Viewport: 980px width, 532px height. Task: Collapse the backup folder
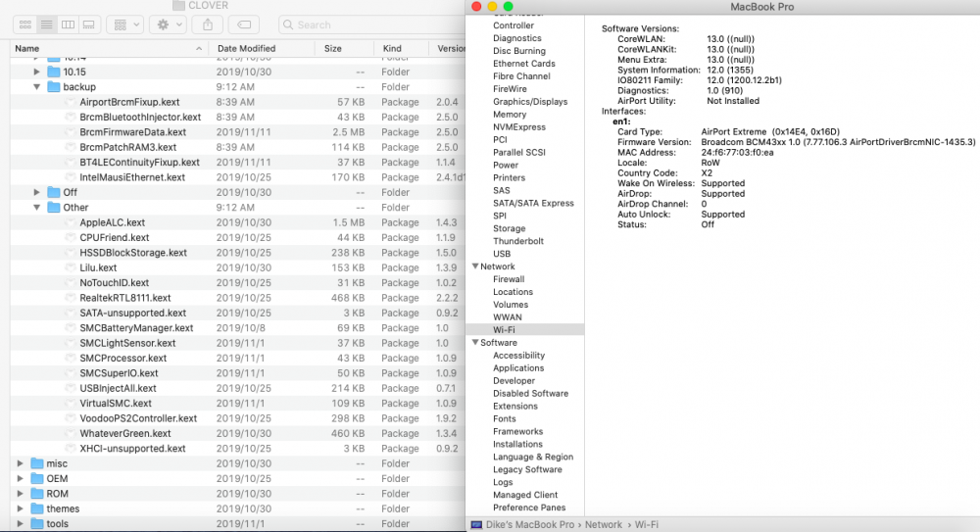coord(37,87)
